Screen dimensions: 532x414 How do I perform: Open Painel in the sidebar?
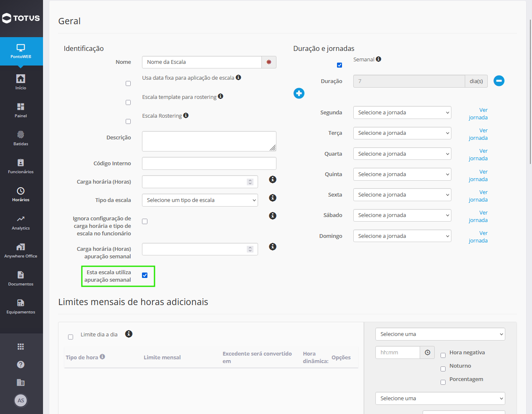[x=21, y=110]
